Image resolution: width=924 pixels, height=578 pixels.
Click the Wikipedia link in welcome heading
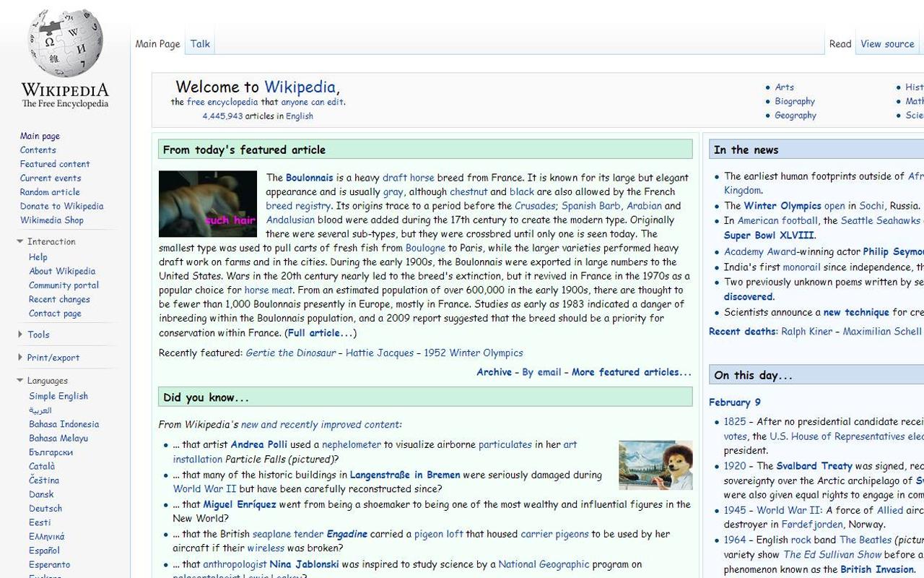[300, 87]
